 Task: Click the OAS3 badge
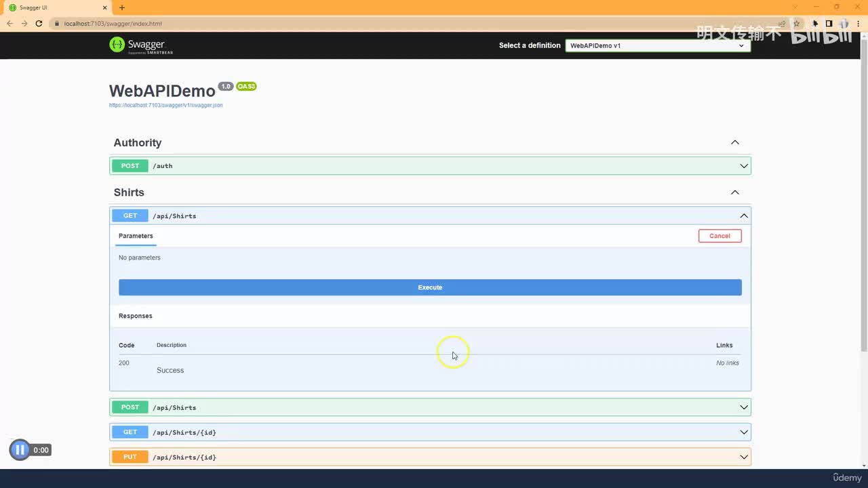(246, 87)
